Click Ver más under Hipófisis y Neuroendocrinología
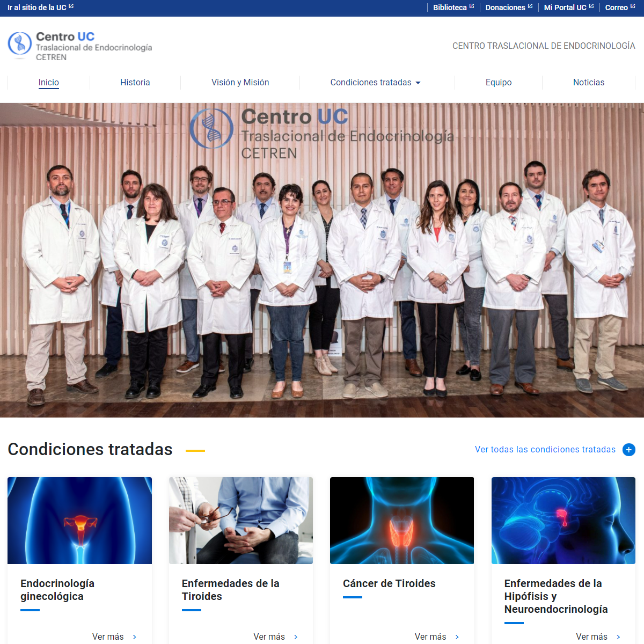 (592, 636)
